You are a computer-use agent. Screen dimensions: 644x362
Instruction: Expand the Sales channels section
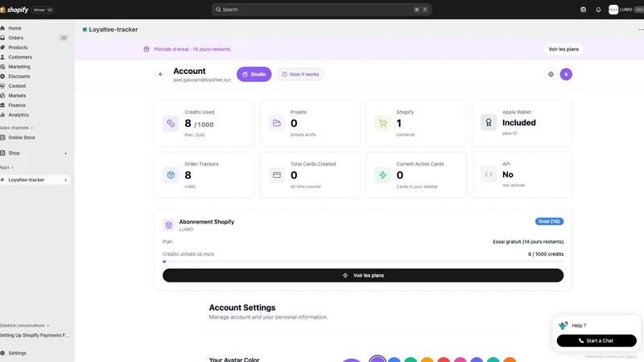16,128
